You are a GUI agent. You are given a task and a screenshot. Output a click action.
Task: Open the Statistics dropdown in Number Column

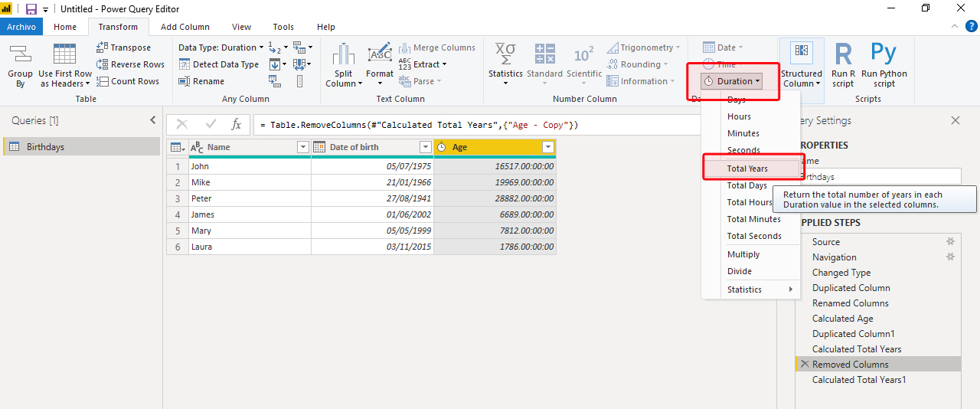pos(505,65)
